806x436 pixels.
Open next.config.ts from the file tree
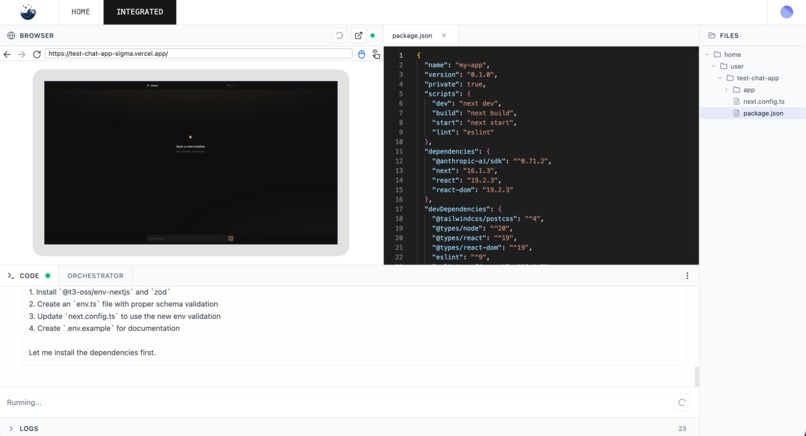point(763,102)
